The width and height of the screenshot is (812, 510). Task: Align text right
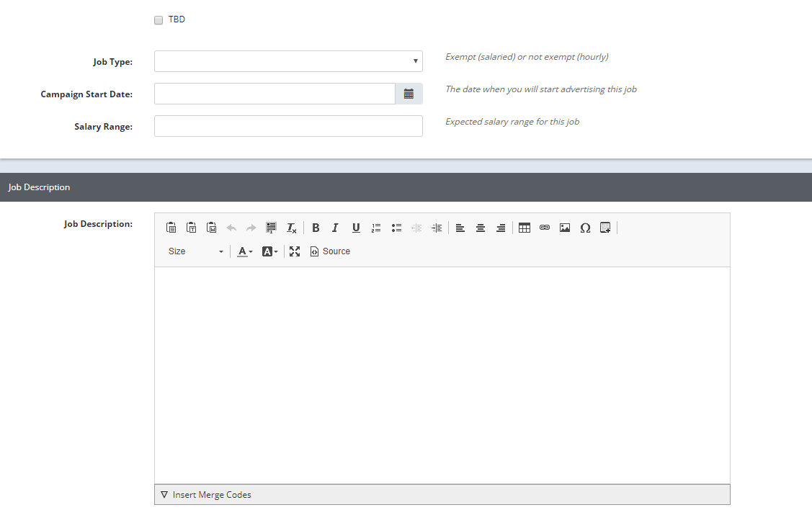501,228
